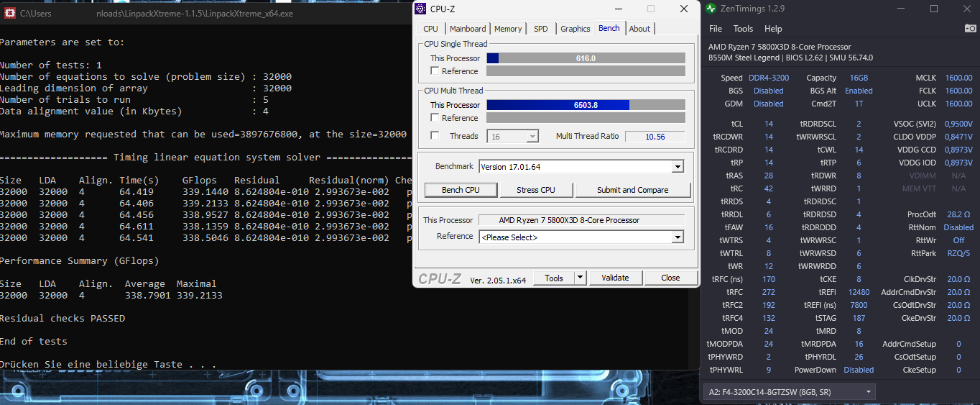Click the ProcOdt 28.2 Ω value
This screenshot has width=980, height=405.
(x=958, y=214)
